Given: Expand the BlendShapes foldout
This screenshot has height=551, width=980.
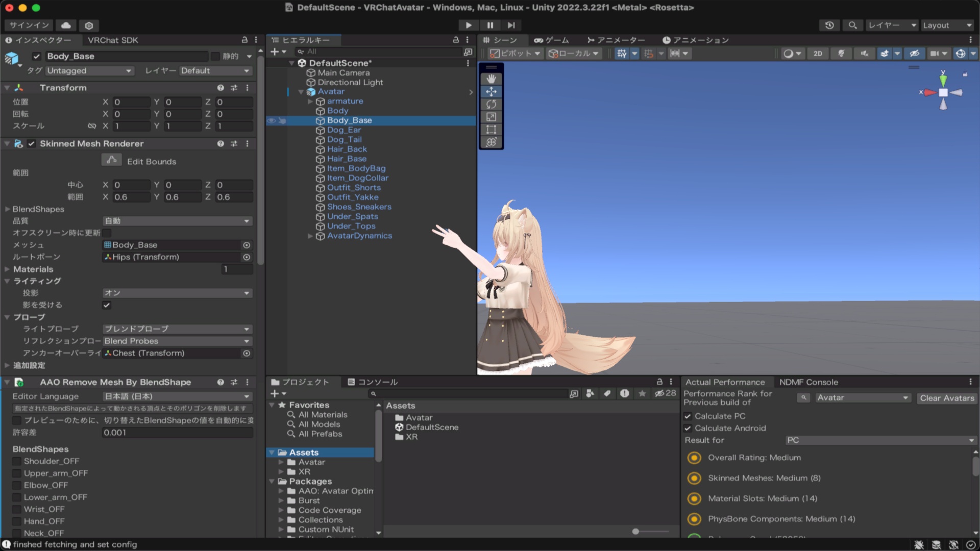Looking at the screenshot, I should coord(7,209).
